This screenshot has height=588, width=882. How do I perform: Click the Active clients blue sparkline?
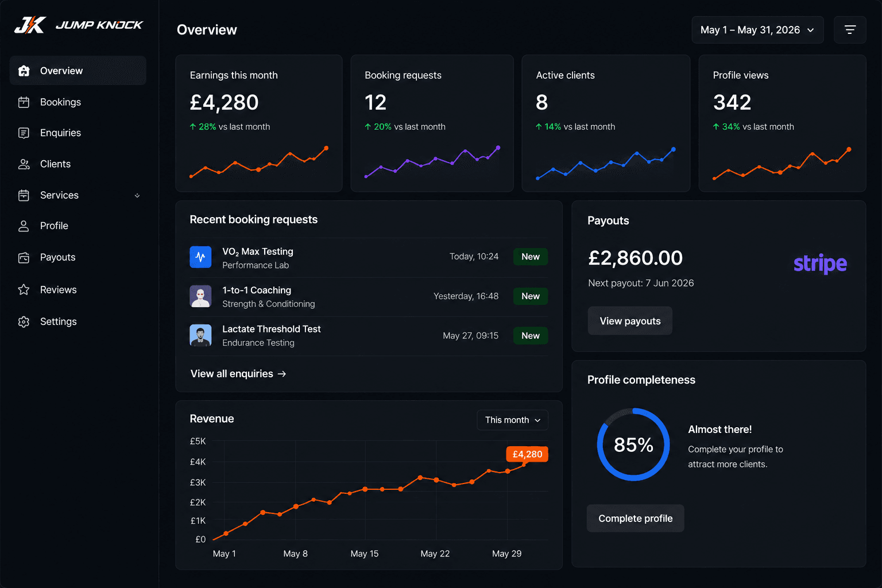[605, 164]
